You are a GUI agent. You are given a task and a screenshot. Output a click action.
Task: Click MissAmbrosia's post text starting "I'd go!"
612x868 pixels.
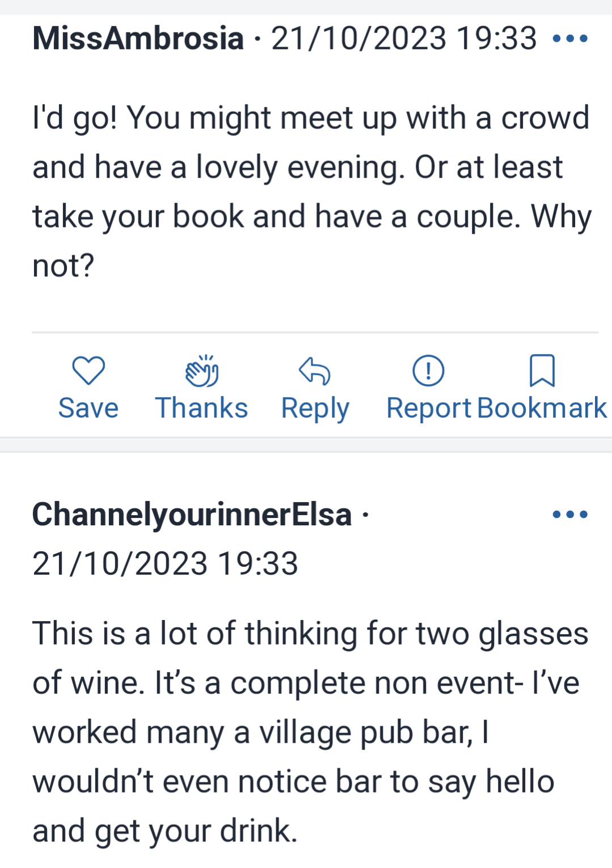[311, 191]
